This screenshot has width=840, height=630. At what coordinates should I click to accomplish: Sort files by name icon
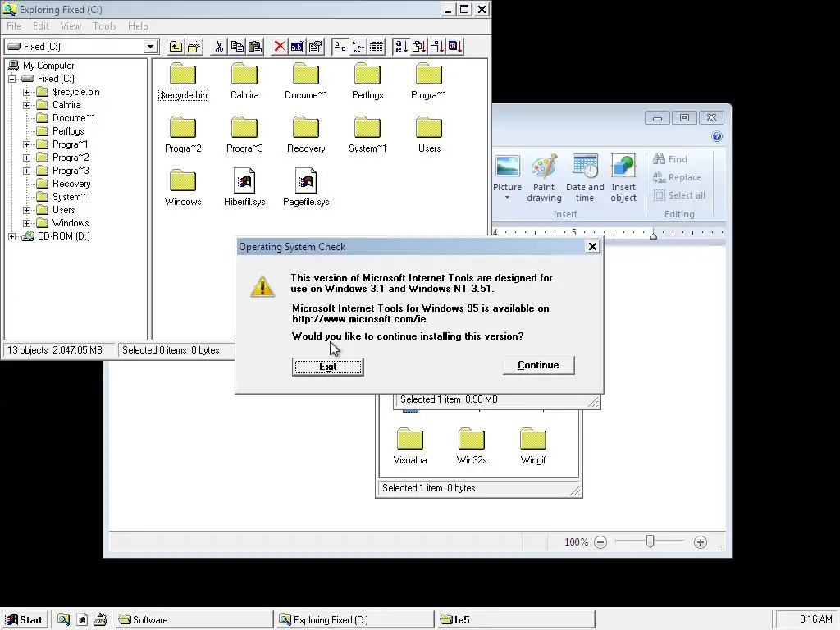400,47
